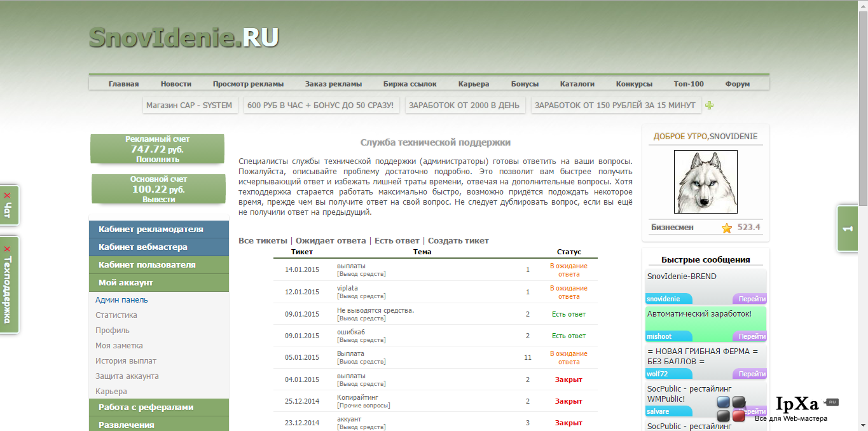The width and height of the screenshot is (868, 431).
Task: Close the Техподдержка side tab with red X
Action: [7, 249]
